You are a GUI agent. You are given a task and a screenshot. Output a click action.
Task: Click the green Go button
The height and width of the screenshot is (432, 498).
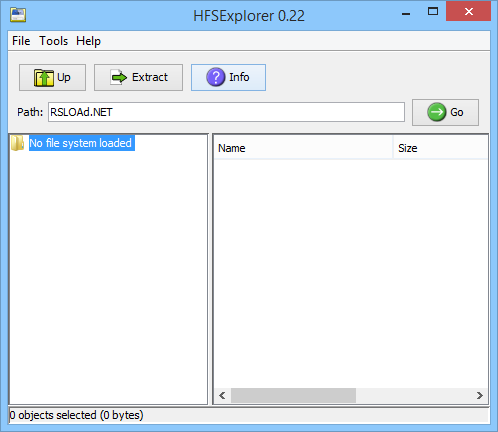pos(445,112)
